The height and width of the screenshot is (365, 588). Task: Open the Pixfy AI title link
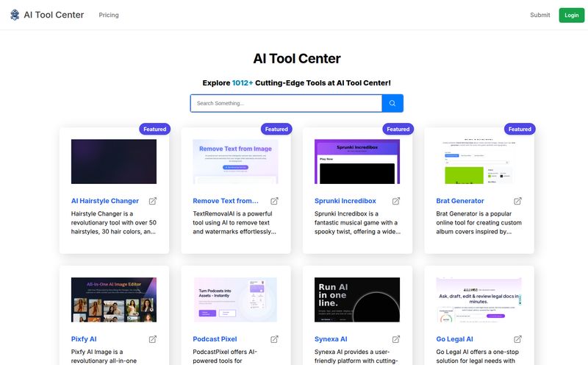point(84,339)
